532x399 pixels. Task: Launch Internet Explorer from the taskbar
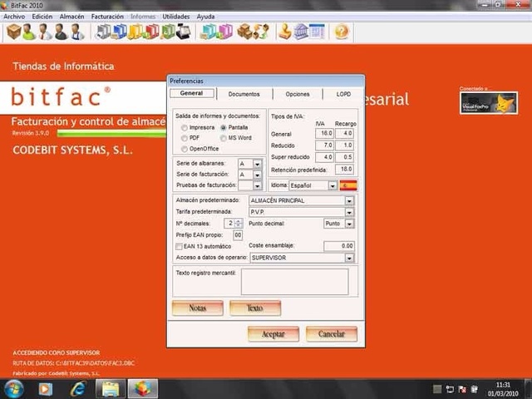point(77,389)
